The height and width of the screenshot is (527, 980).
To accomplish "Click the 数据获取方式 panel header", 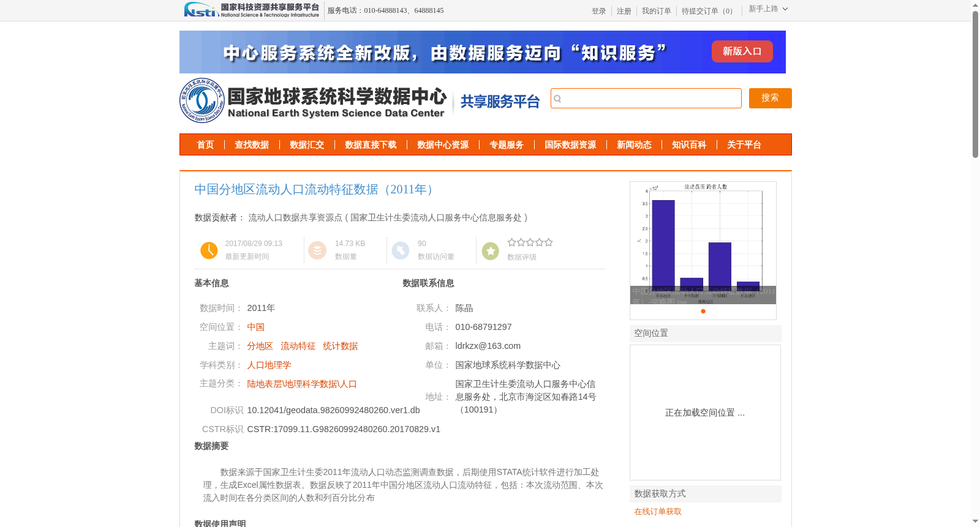I will tap(705, 493).
